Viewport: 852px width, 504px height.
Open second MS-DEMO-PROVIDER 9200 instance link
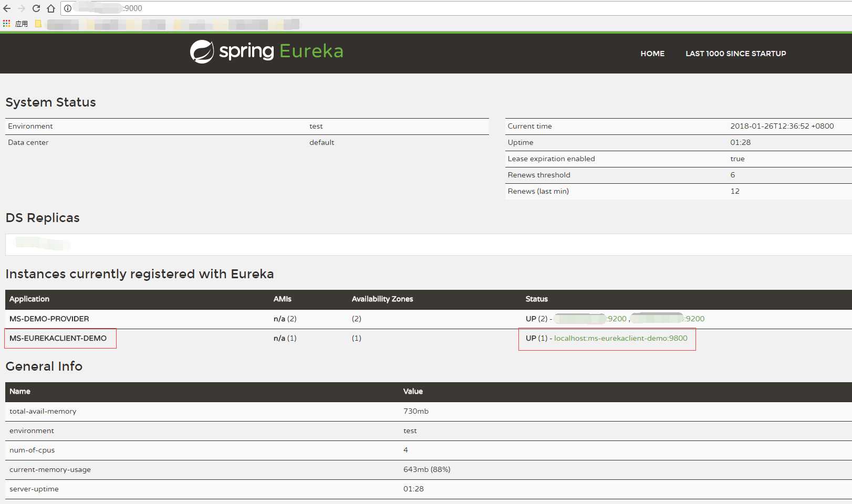[x=668, y=319]
